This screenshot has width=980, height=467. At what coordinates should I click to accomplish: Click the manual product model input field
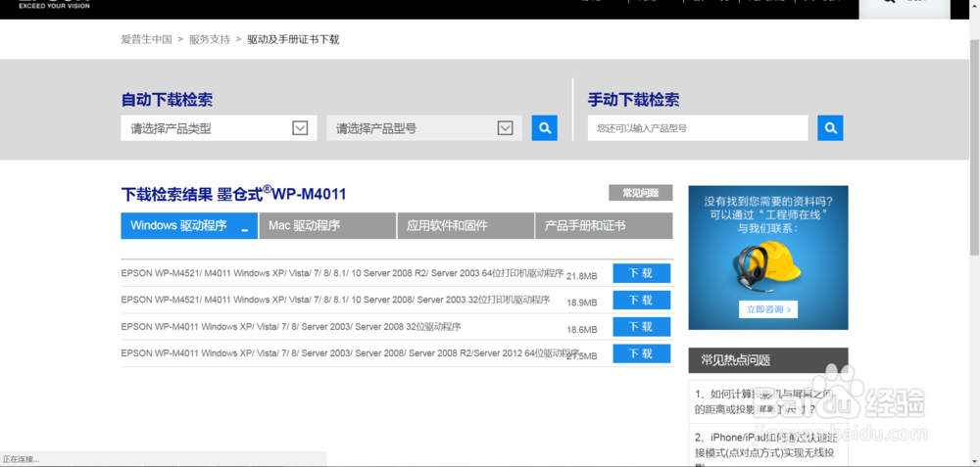pos(698,128)
